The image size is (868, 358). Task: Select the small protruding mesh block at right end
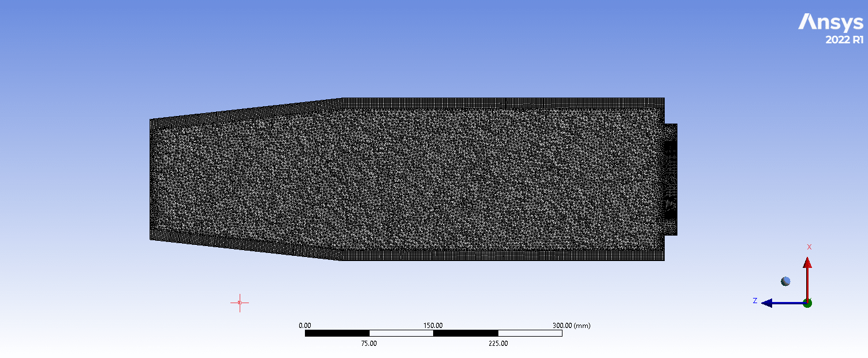[x=670, y=179]
